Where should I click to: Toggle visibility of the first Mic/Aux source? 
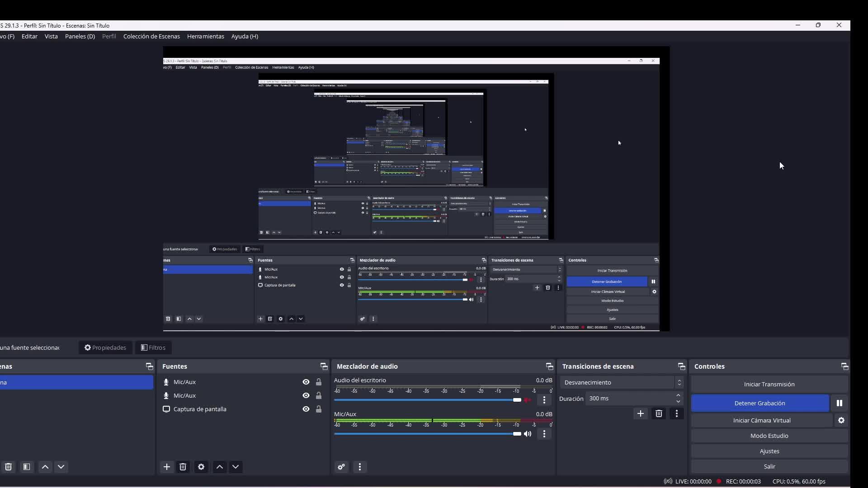pyautogui.click(x=306, y=382)
